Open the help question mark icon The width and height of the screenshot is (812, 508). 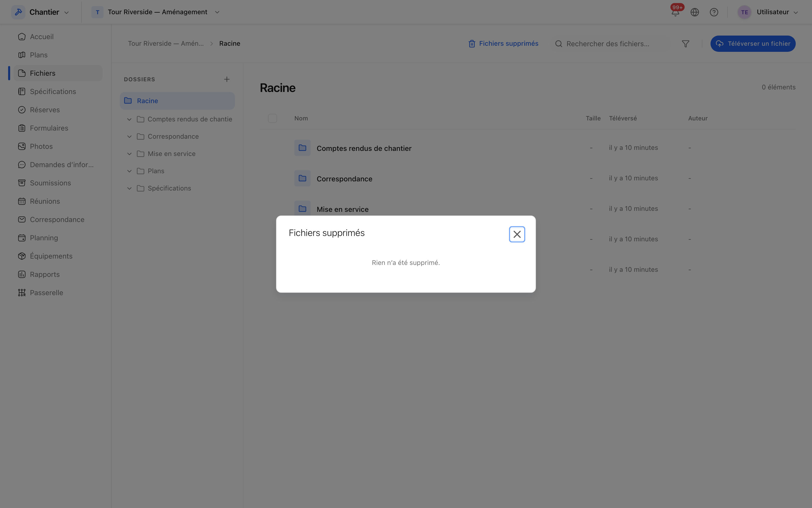[714, 12]
